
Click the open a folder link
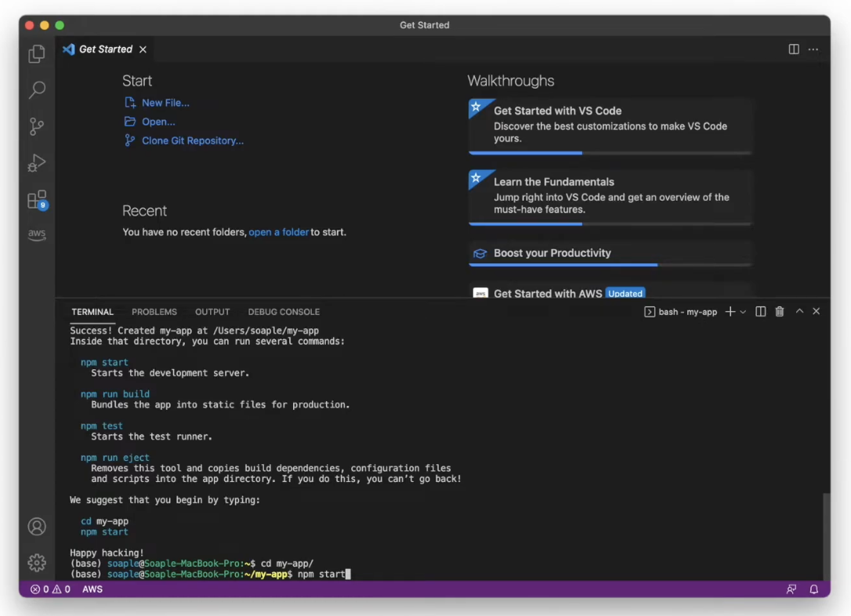(x=278, y=232)
